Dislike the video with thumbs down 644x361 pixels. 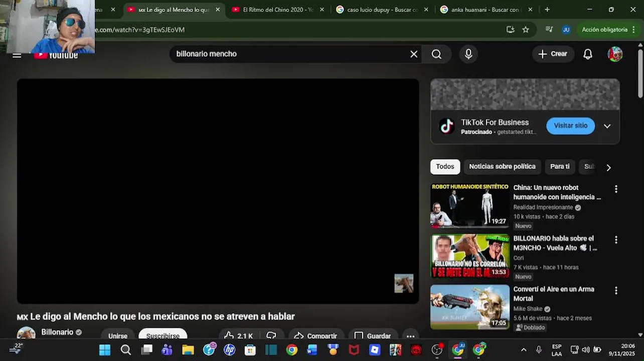[271, 336]
